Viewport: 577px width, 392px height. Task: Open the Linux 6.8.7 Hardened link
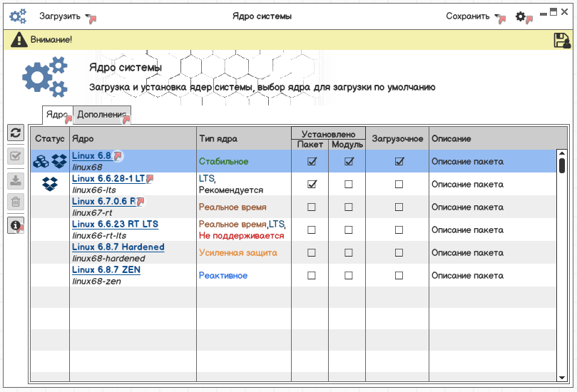(118, 247)
